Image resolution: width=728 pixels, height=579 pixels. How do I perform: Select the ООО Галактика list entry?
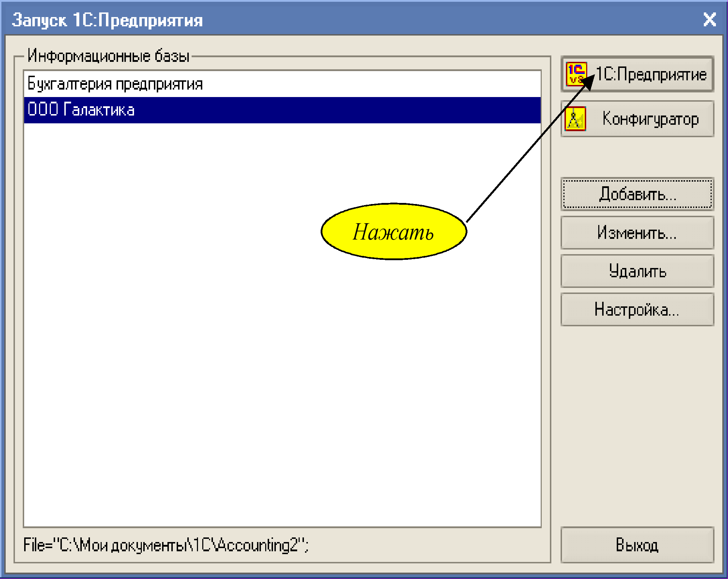tap(282, 110)
